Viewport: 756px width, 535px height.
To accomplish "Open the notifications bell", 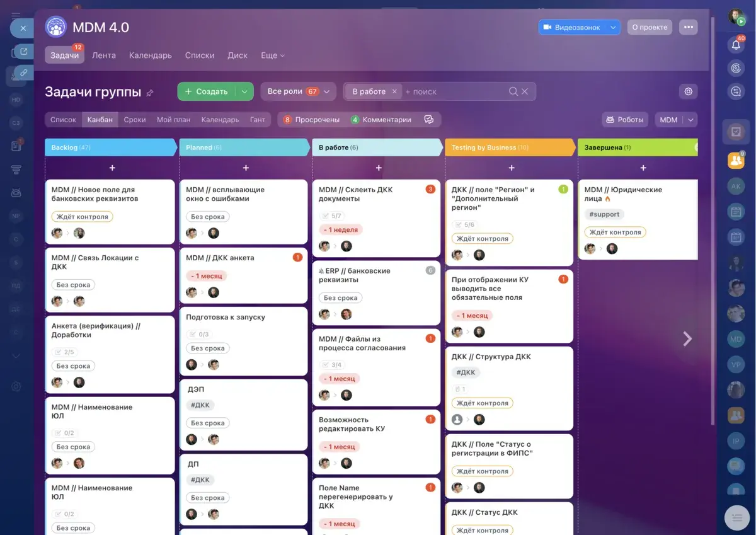I will coord(736,45).
